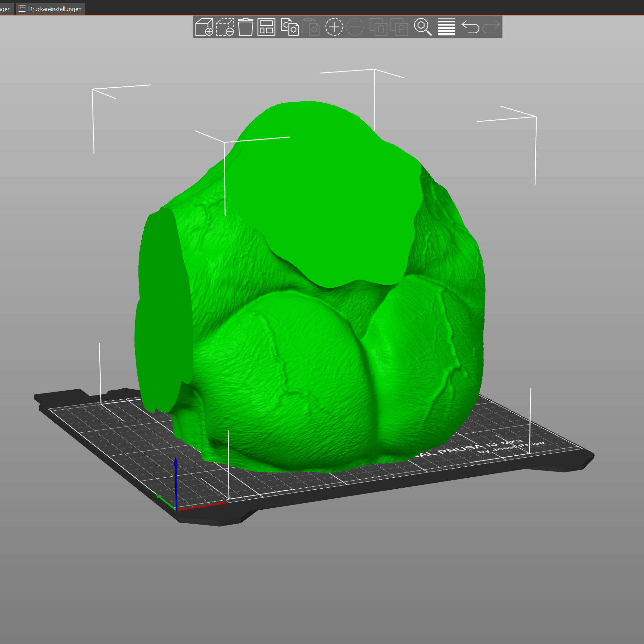Click the Delete all trash can icon
The height and width of the screenshot is (644, 644).
[245, 27]
